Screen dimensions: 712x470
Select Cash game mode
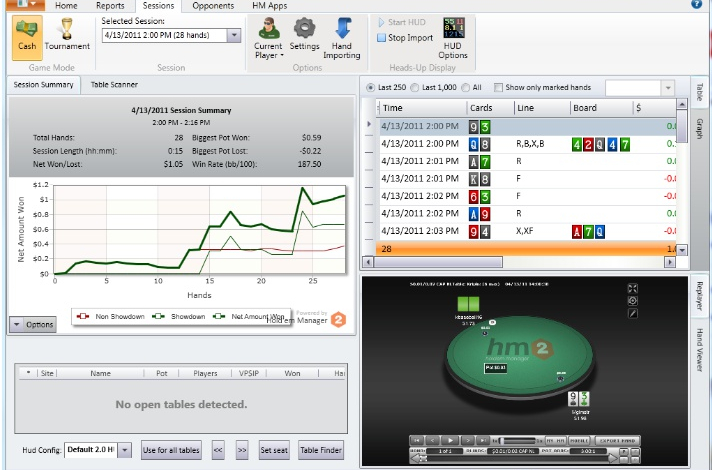pyautogui.click(x=27, y=38)
